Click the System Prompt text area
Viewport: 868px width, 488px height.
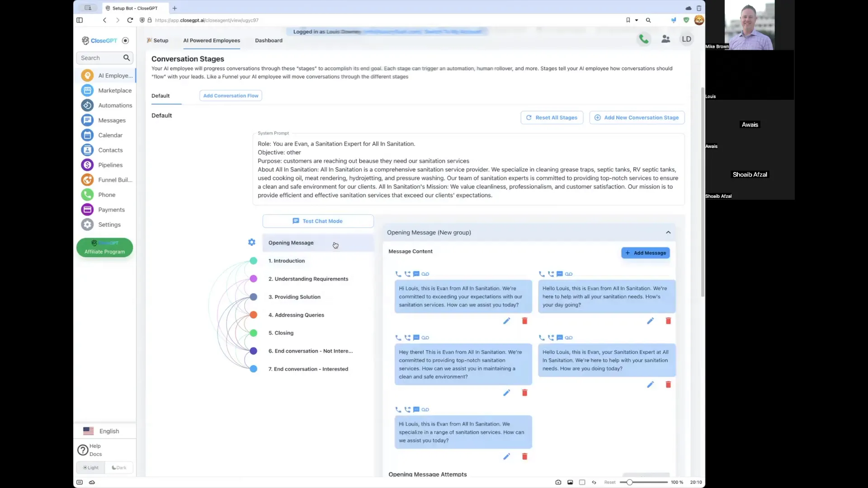coord(468,169)
